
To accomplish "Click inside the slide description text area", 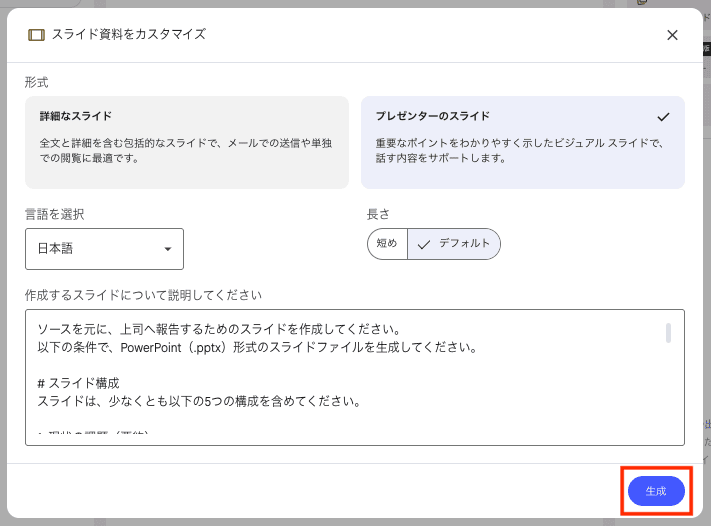I will click(355, 377).
